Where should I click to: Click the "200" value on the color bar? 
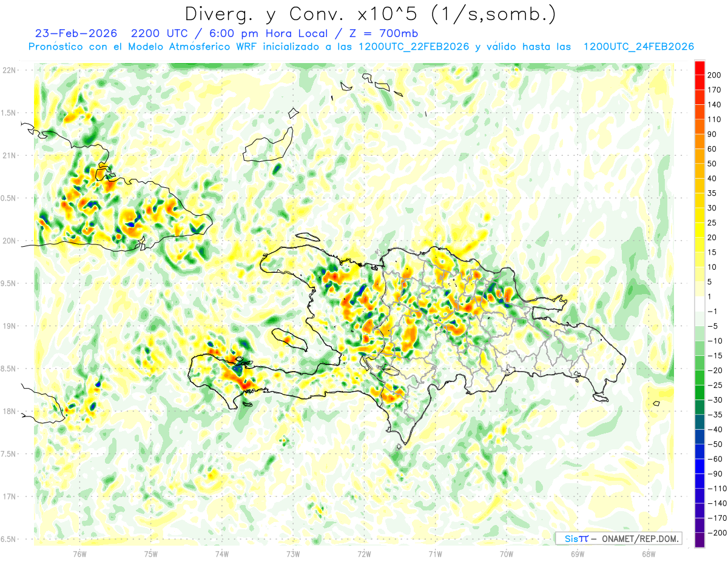(713, 75)
